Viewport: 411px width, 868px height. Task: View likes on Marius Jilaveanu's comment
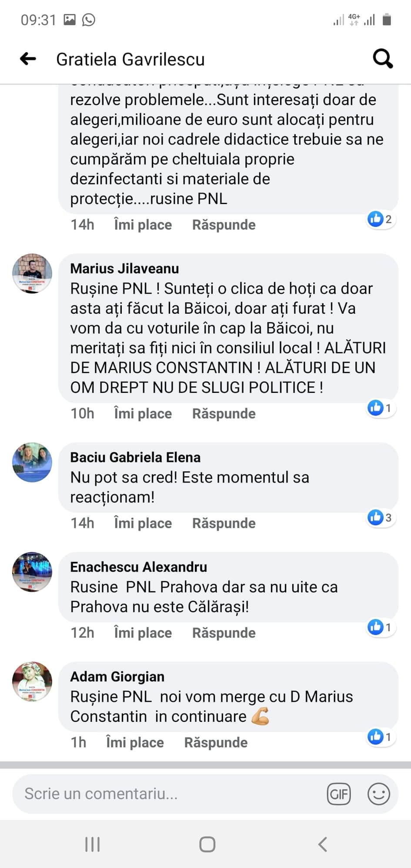381,408
